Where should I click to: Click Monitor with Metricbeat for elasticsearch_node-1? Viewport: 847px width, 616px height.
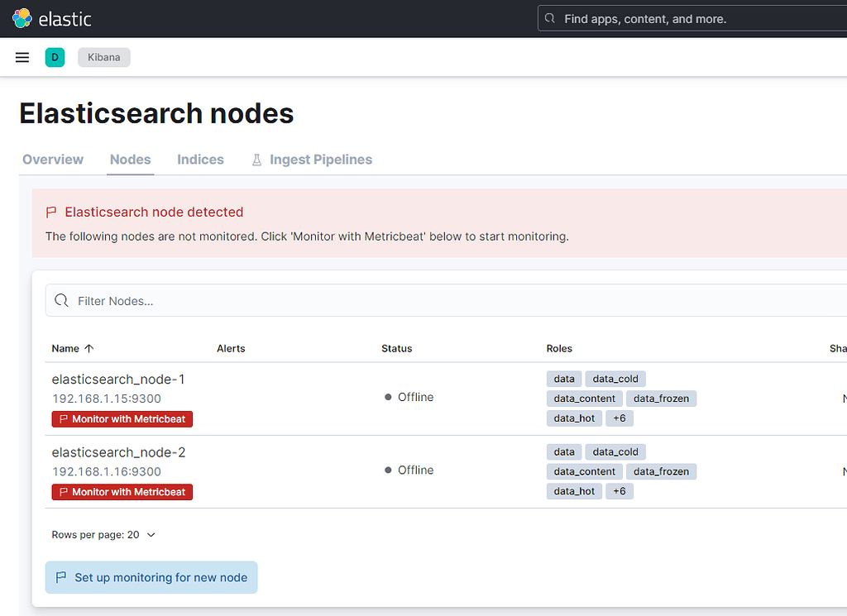tap(122, 419)
